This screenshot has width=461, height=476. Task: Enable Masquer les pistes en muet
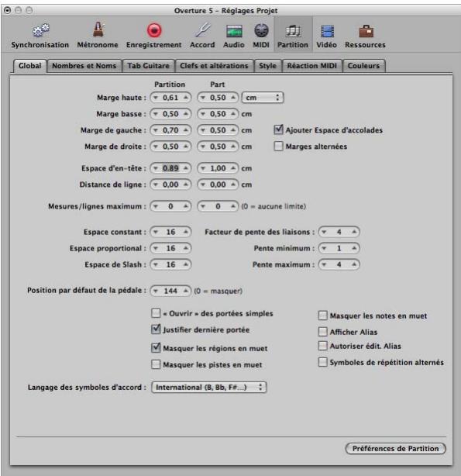click(156, 364)
